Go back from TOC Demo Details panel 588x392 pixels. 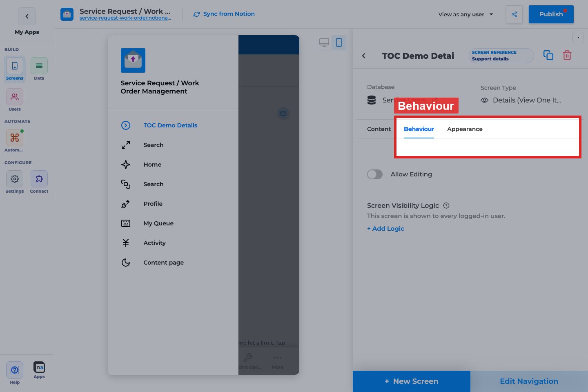(364, 56)
